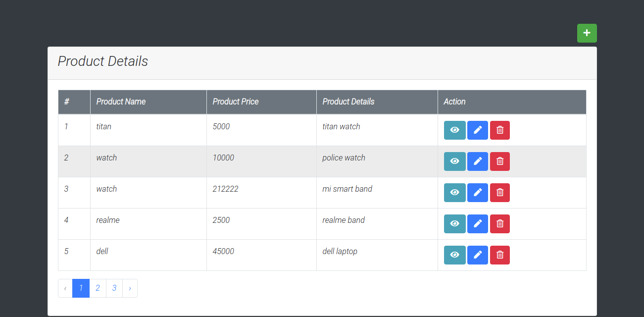The image size is (644, 317).
Task: Click the Product Price column header
Action: point(261,102)
